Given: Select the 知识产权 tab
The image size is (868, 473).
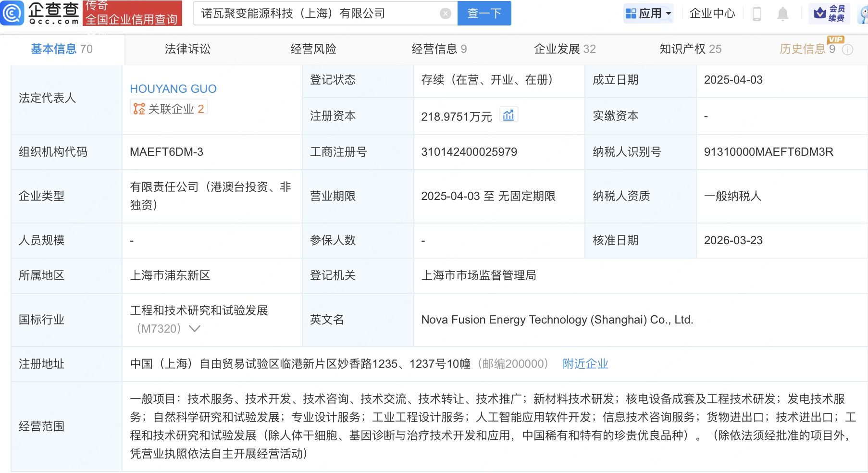Looking at the screenshot, I should pos(690,49).
